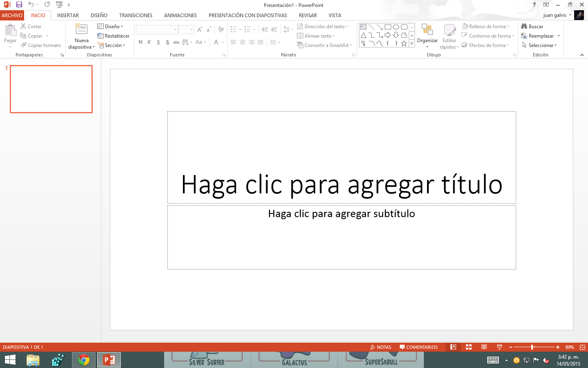
Task: Switch to reading view in status bar
Action: [484, 347]
